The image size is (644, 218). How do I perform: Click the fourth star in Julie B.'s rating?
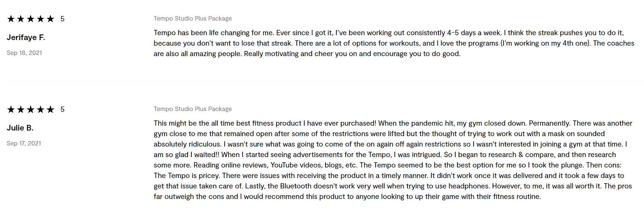coord(41,109)
